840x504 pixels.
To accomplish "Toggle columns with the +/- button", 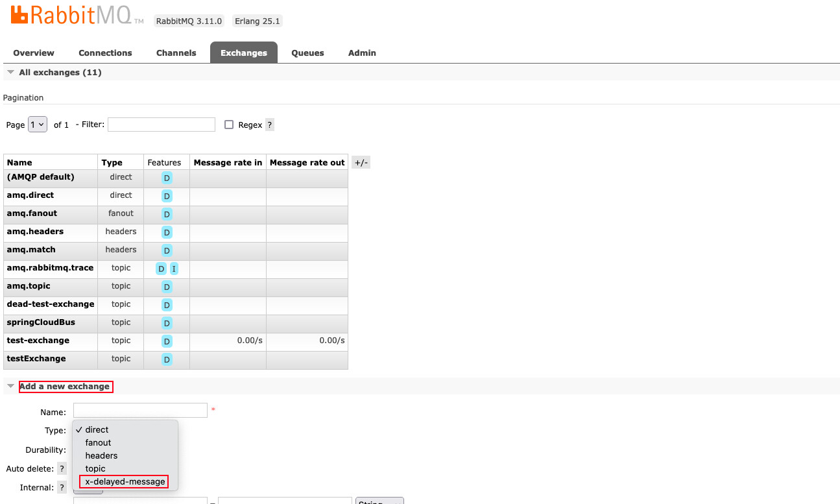I will coord(361,163).
